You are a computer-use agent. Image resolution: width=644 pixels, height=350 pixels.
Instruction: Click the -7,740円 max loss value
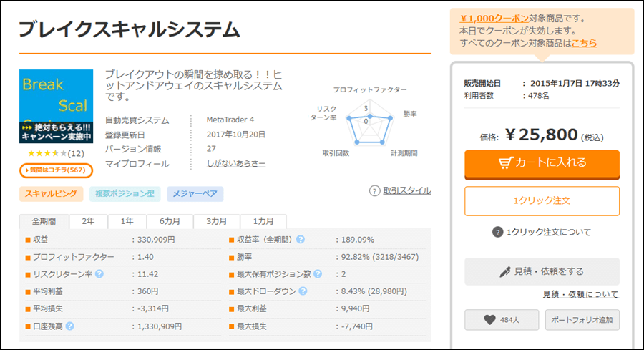point(356,326)
